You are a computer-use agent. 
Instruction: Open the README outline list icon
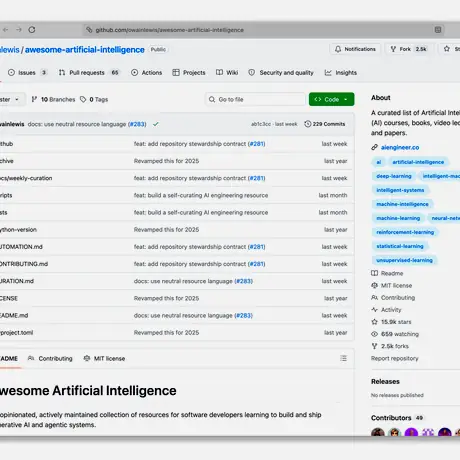[343, 358]
